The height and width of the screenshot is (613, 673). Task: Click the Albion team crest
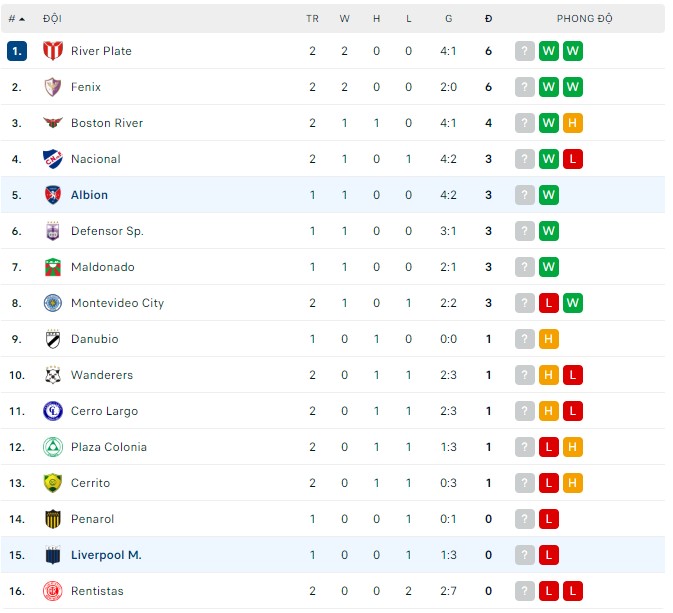[53, 195]
